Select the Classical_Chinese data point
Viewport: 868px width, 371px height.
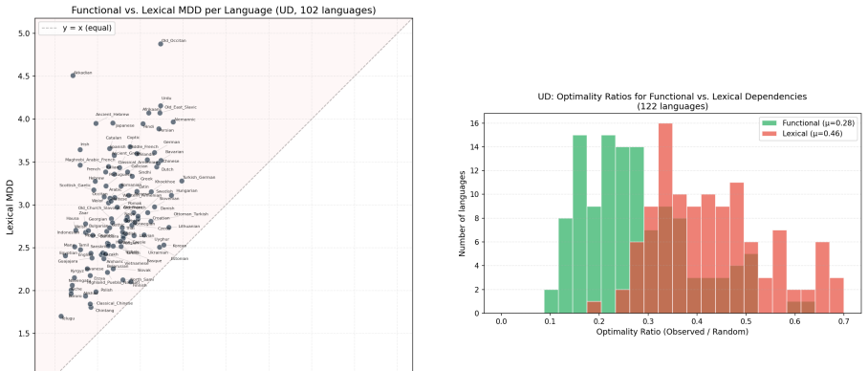pos(91,304)
